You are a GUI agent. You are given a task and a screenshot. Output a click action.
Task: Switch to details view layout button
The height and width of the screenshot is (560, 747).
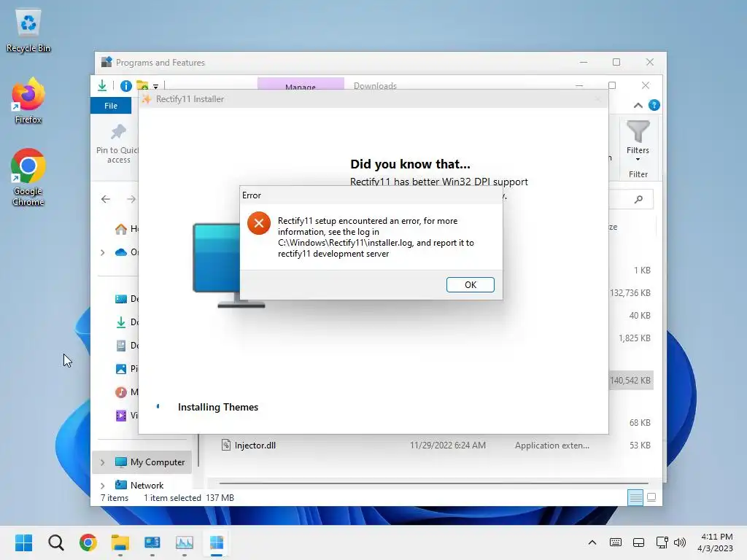coord(635,497)
